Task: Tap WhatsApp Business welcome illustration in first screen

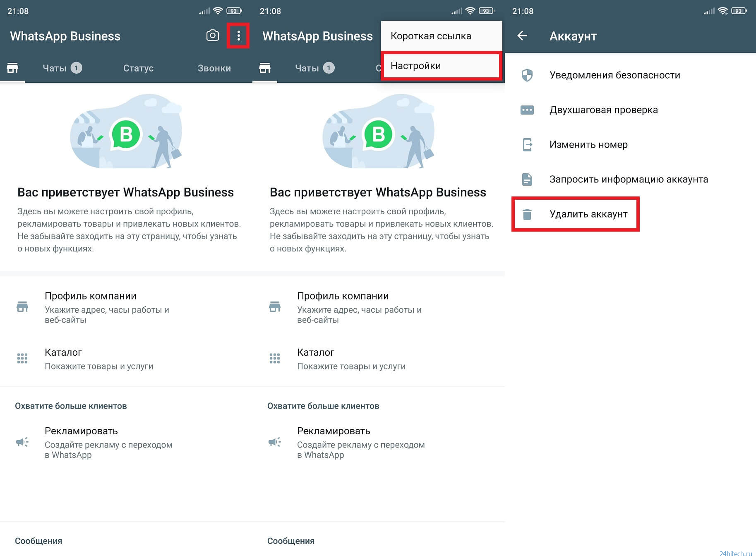Action: click(x=126, y=132)
